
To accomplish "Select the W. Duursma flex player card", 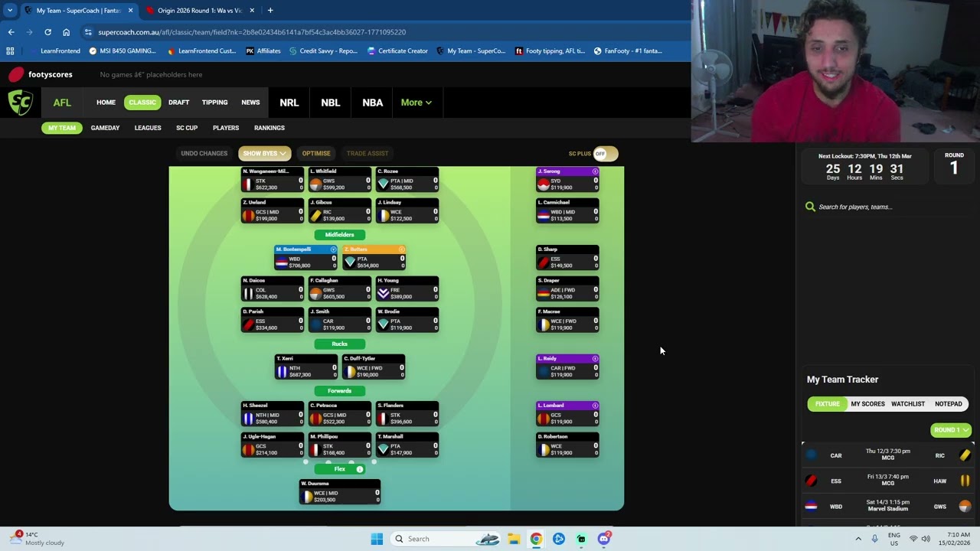I will 339,492.
